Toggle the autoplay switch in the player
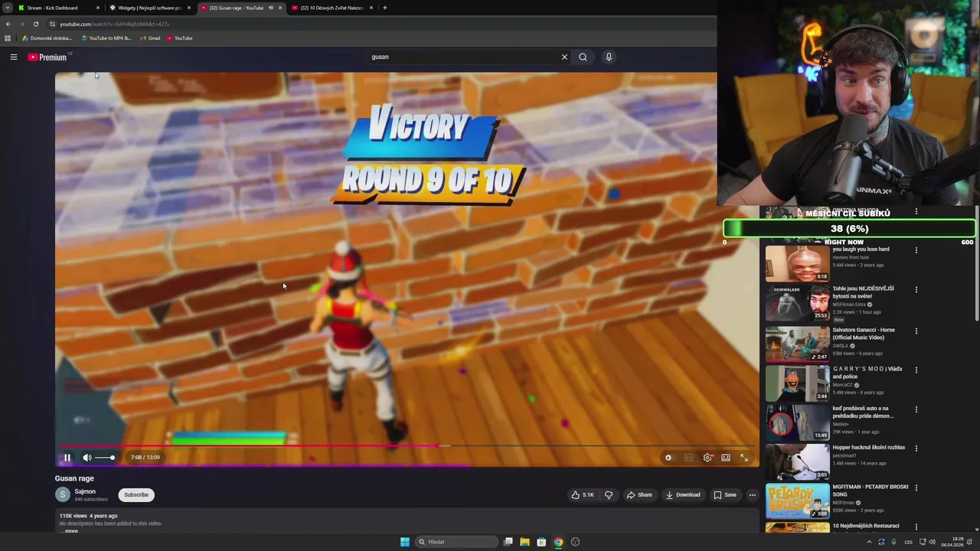This screenshot has width=980, height=551. pyautogui.click(x=668, y=458)
